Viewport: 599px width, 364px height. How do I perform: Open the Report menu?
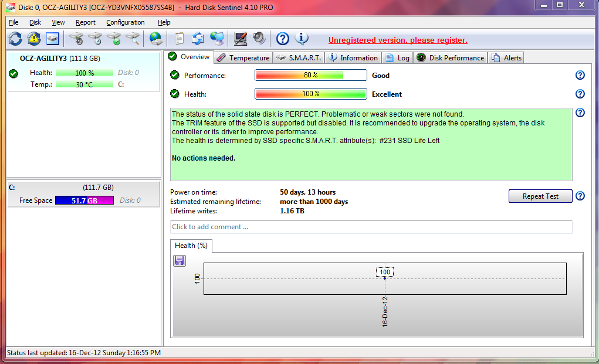point(85,22)
